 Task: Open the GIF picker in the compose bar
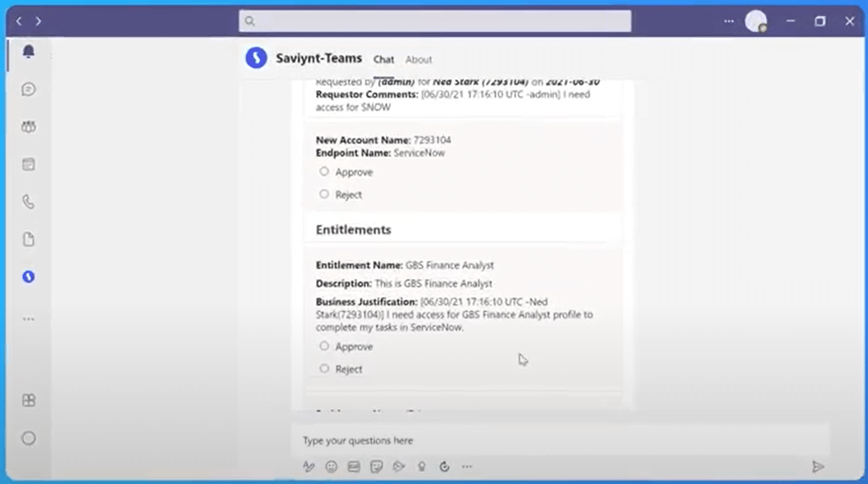(x=353, y=466)
